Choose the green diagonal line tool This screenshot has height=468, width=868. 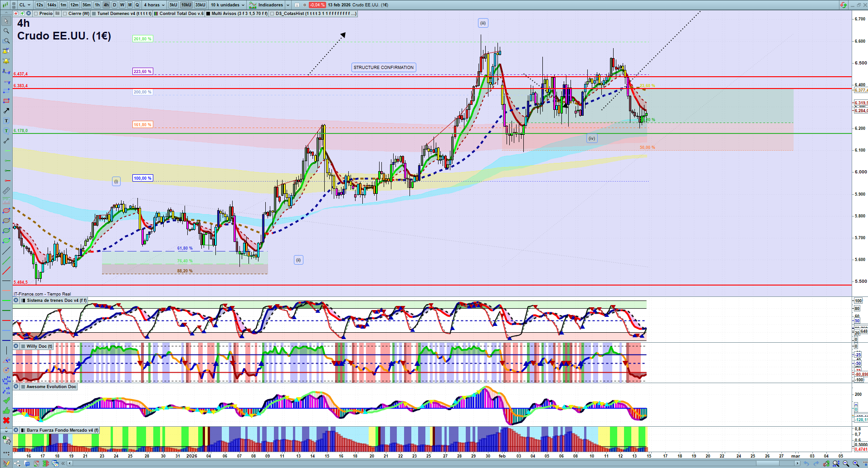(x=6, y=261)
